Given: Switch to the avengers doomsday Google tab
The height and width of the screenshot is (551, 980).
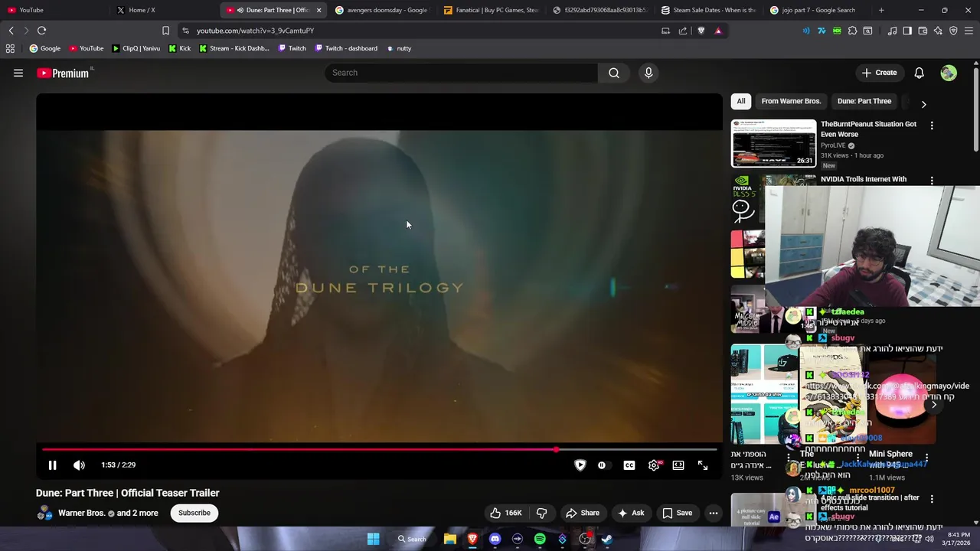Looking at the screenshot, I should pyautogui.click(x=382, y=10).
